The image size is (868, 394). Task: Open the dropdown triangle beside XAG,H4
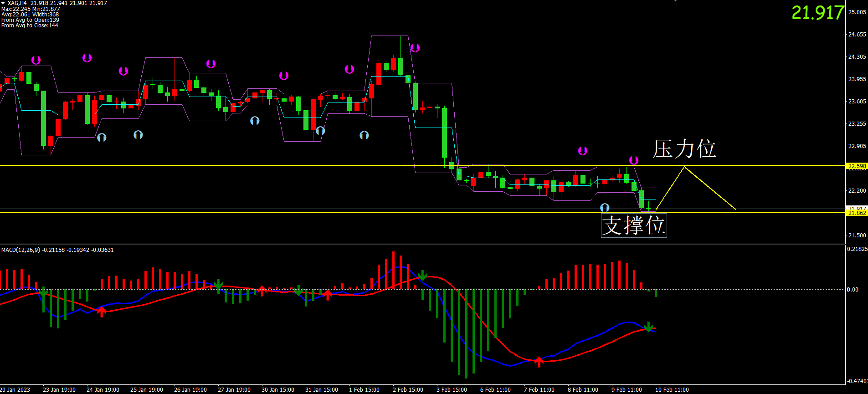(x=3, y=3)
